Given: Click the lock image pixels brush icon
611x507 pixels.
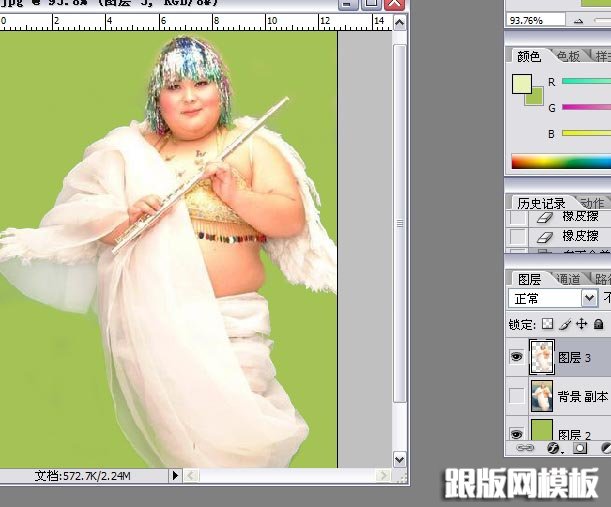Looking at the screenshot, I should click(564, 324).
